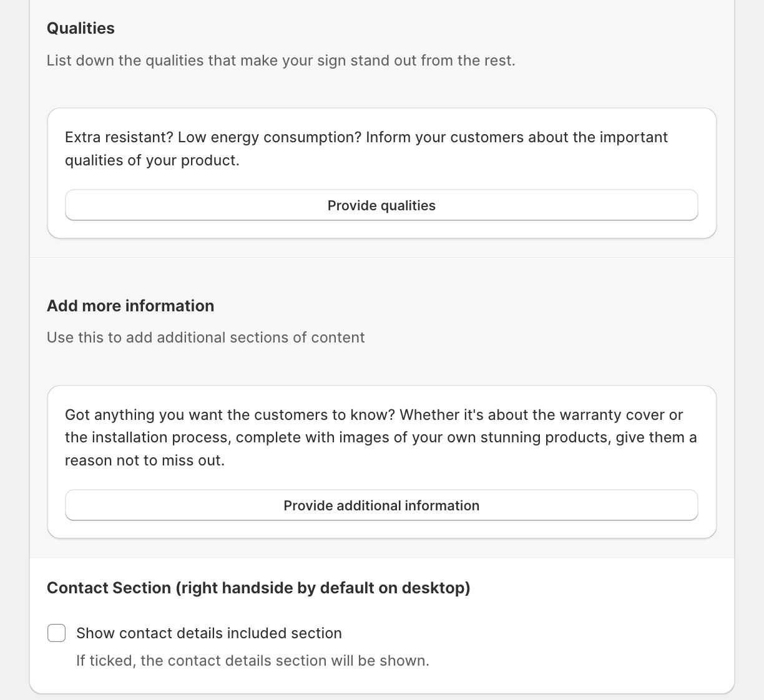Click the "reason not to miss out." line
Screen dimensions: 764x700
click(x=144, y=460)
